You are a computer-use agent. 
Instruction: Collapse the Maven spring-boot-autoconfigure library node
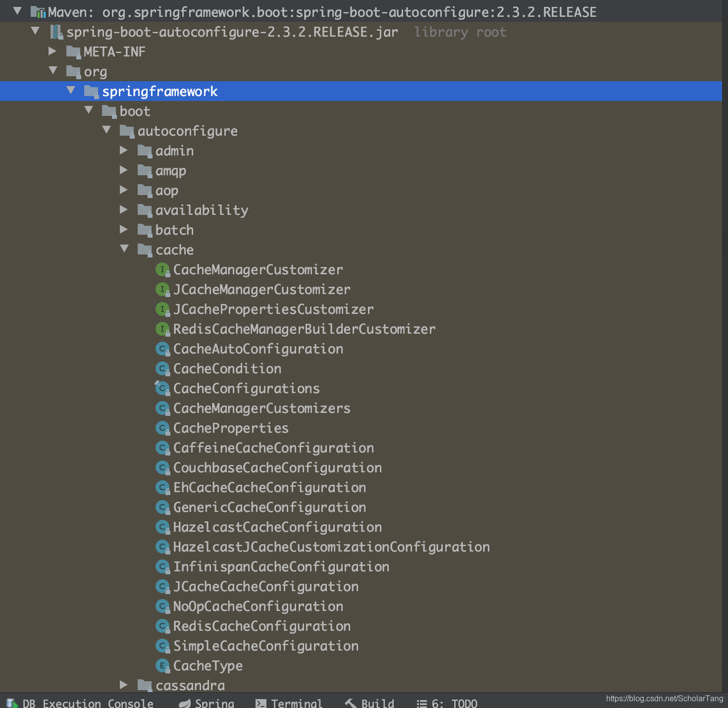tap(17, 11)
